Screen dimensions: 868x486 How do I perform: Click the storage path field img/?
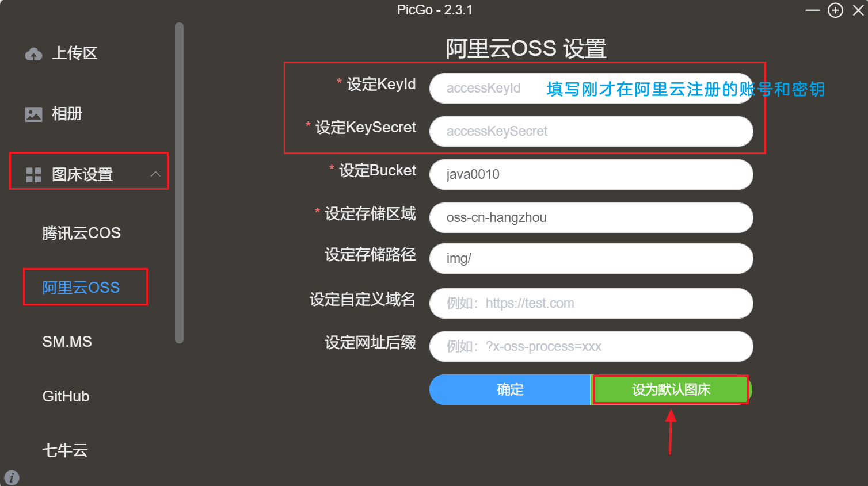point(591,258)
